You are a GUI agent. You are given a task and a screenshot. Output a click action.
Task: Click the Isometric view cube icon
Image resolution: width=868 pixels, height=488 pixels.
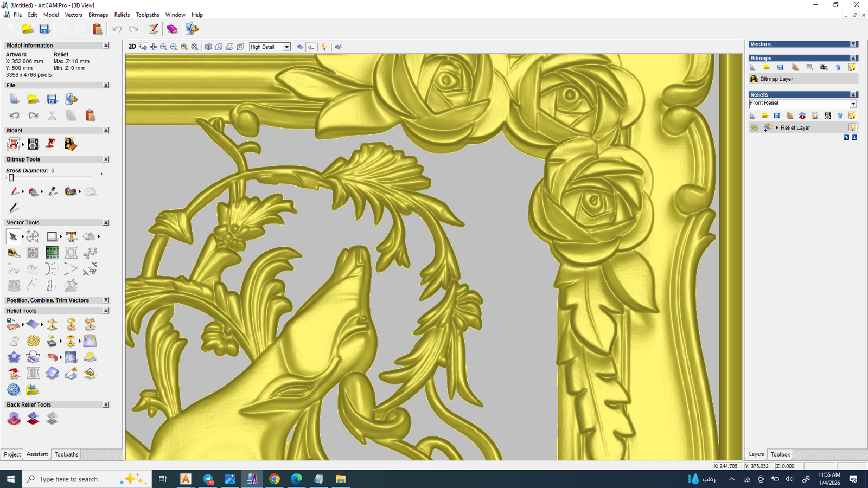point(208,47)
